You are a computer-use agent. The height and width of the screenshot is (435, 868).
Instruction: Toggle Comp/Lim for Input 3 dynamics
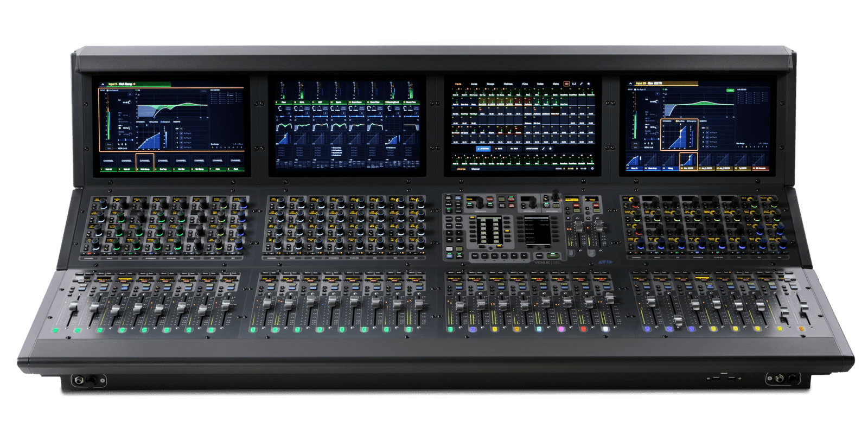[165, 122]
